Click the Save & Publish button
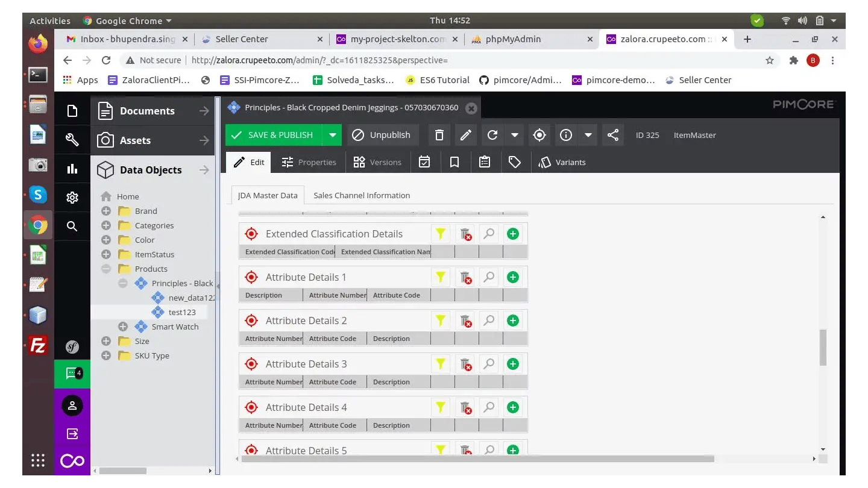The image size is (868, 488). [274, 135]
